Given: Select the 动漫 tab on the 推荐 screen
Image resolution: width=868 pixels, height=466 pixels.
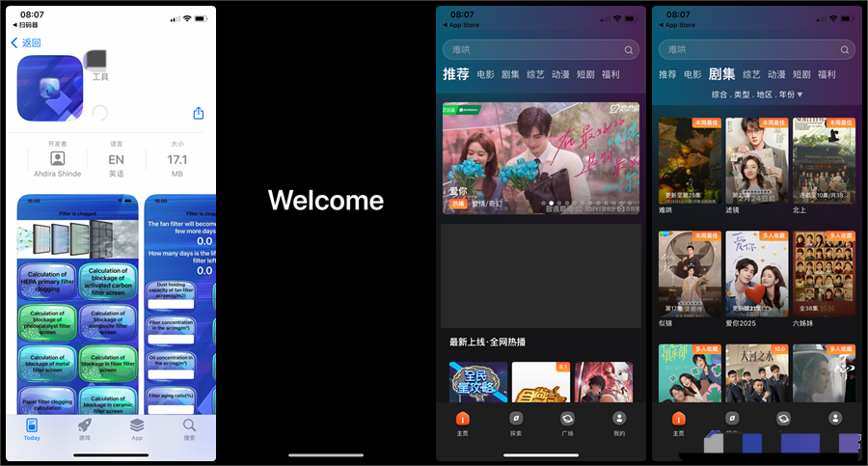Looking at the screenshot, I should click(559, 74).
